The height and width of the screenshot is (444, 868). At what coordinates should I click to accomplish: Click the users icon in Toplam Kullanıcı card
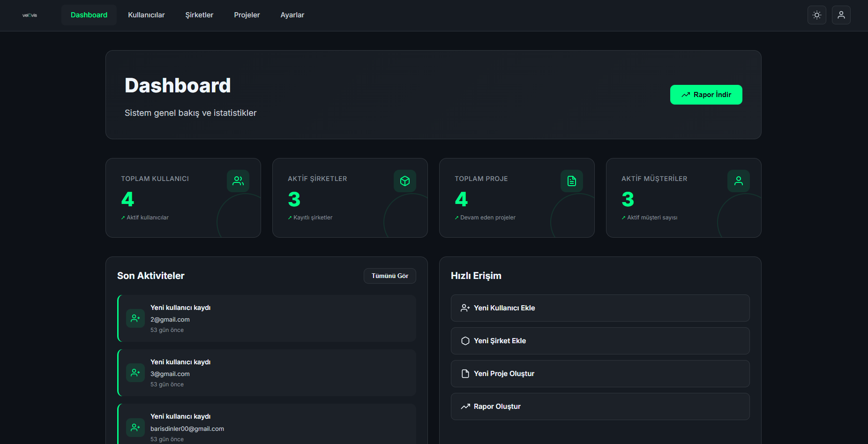click(x=238, y=181)
